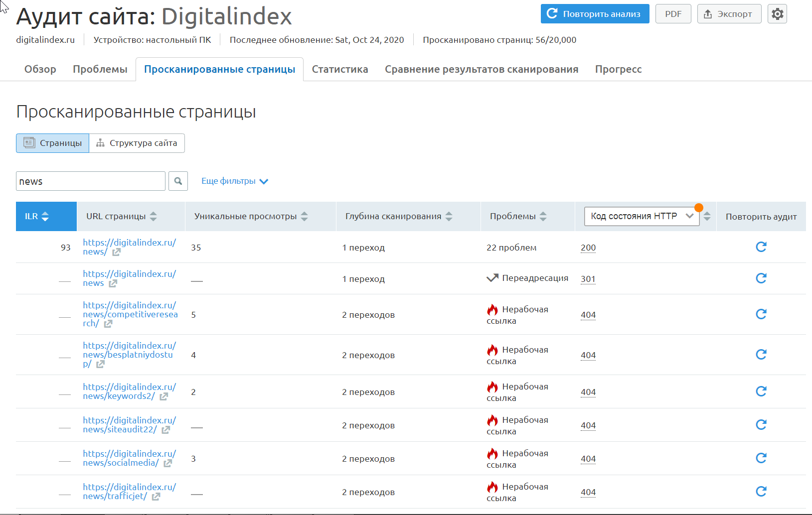Open external link icon for news/siteaudit22/
The width and height of the screenshot is (812, 515).
[165, 430]
